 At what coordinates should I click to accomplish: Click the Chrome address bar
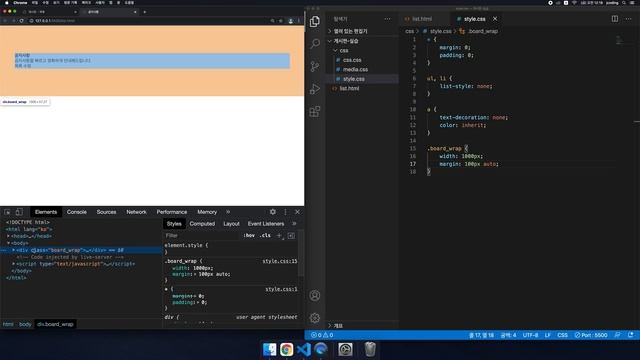(149, 20)
